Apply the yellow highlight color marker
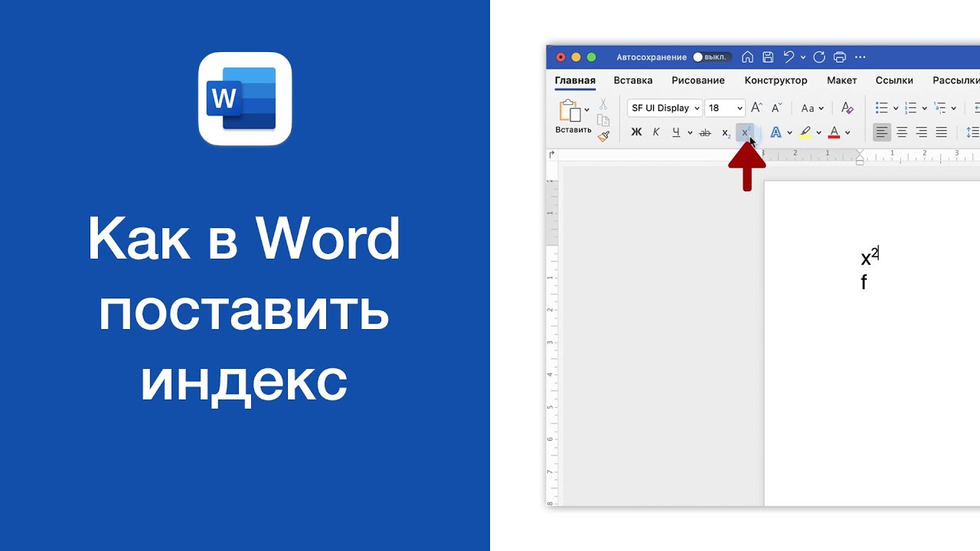 (x=805, y=132)
